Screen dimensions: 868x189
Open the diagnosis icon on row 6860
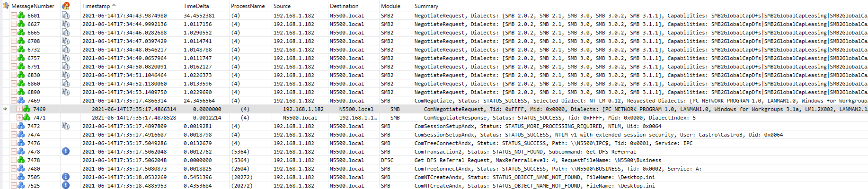66,84
